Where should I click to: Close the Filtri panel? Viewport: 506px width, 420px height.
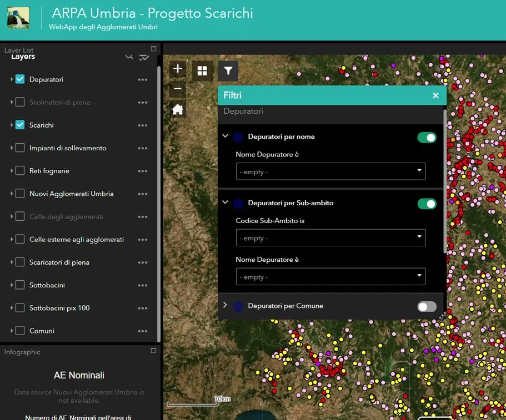435,95
